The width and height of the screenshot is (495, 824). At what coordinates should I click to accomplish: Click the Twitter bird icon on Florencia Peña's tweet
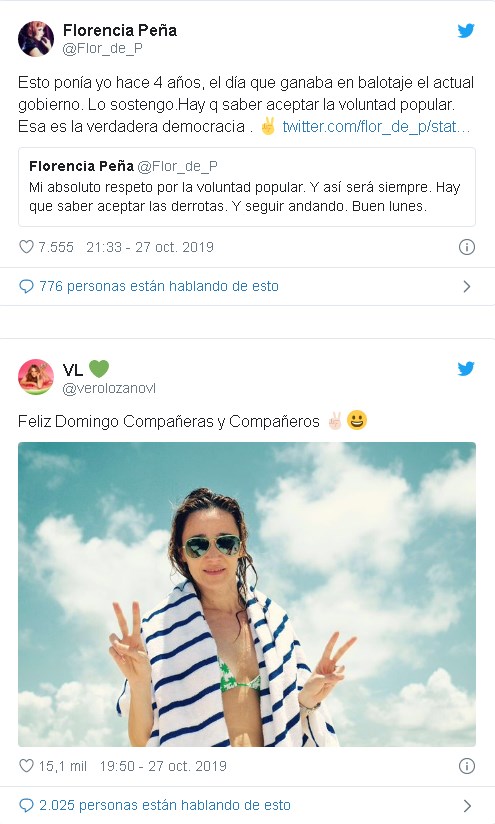point(466,31)
